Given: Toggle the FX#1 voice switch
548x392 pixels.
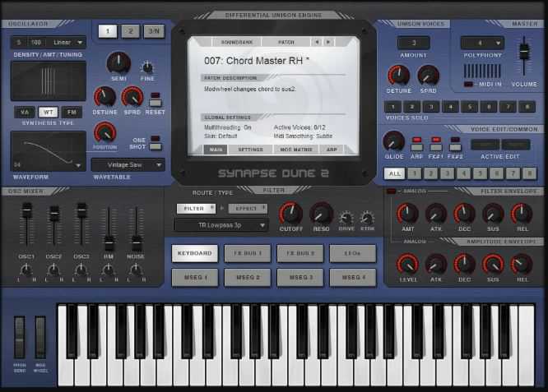Looking at the screenshot, I should 436,148.
